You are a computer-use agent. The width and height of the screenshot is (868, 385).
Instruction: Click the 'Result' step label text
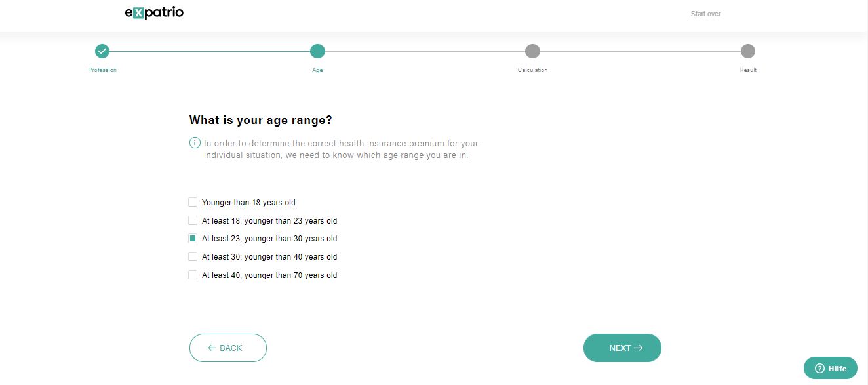[x=747, y=70]
